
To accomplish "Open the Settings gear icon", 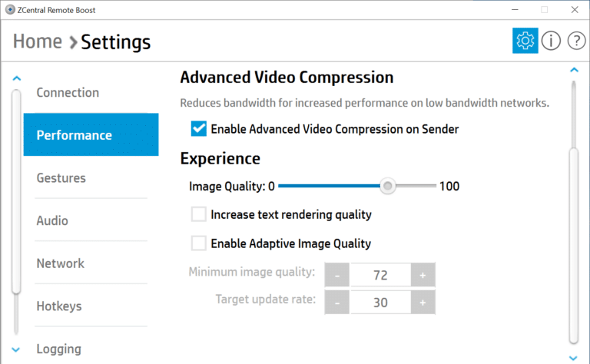I will click(x=525, y=40).
